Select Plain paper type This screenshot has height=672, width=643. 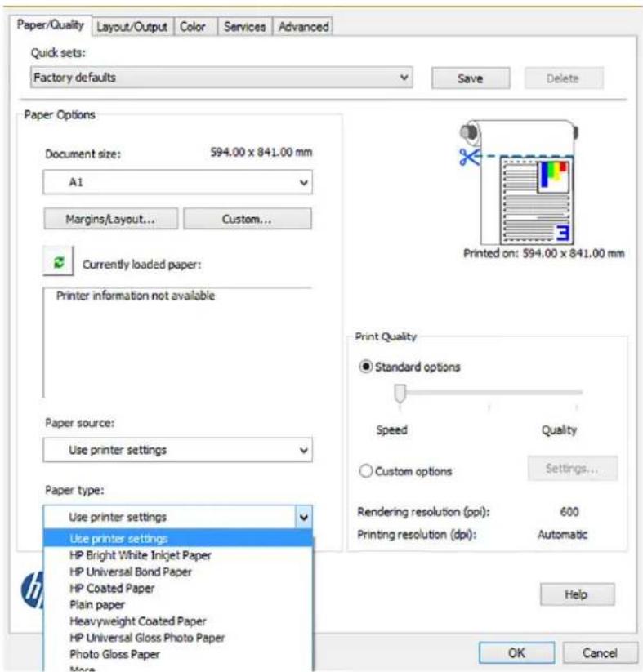pos(178,605)
